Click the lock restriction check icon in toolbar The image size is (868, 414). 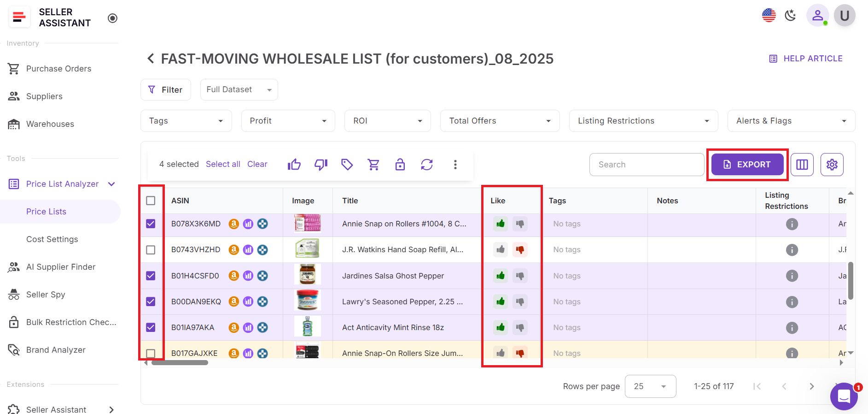400,165
